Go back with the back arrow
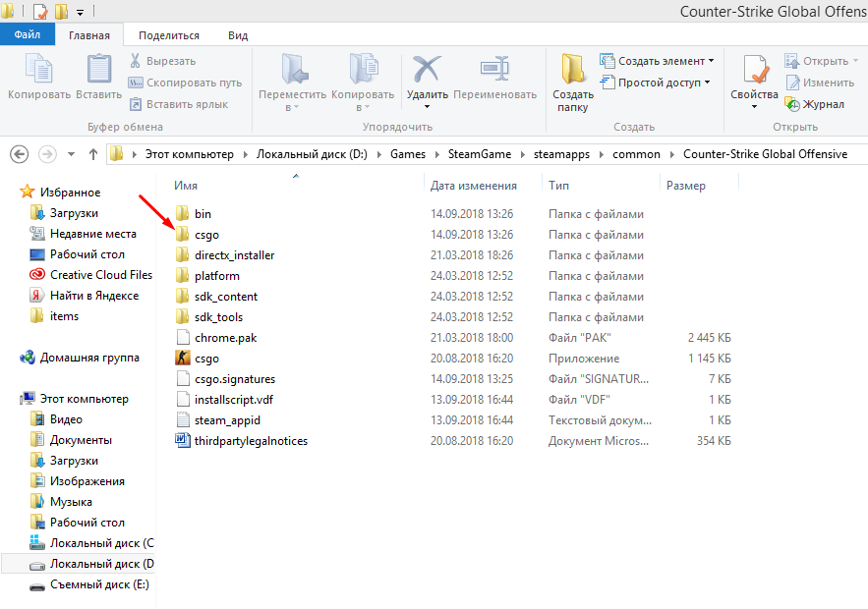Screen dimensions: 868x609 click(x=20, y=154)
